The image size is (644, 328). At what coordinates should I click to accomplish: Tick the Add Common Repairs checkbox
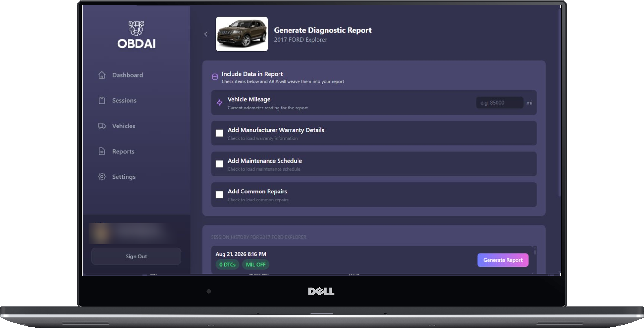pos(219,194)
